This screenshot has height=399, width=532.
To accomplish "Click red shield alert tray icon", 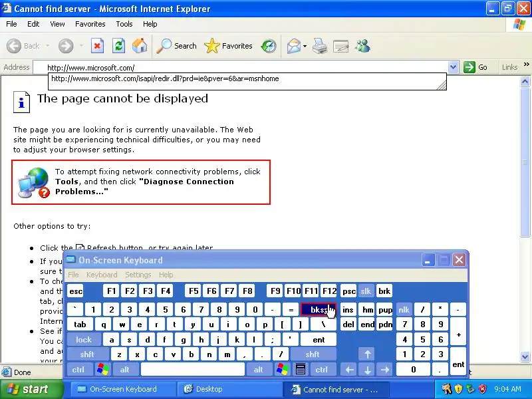I will coord(483,389).
